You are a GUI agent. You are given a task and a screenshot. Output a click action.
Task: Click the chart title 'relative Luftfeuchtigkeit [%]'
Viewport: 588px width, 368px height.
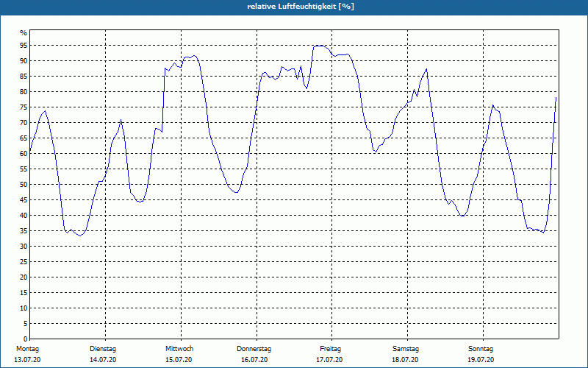coord(301,7)
